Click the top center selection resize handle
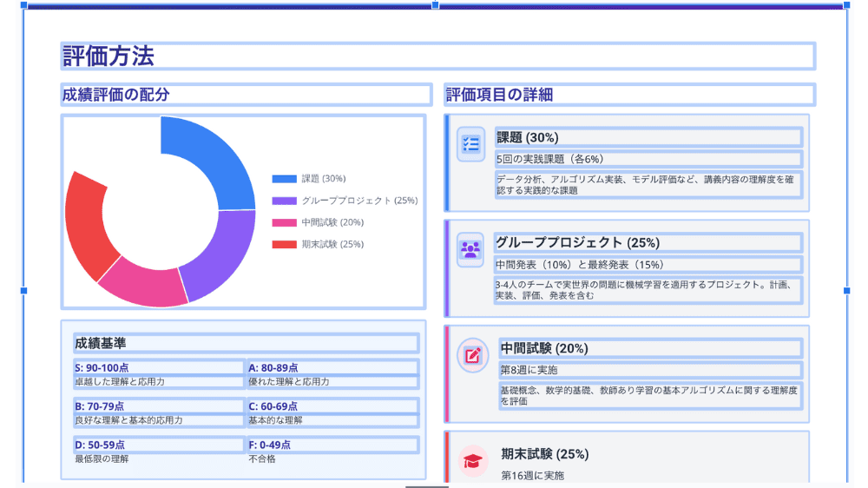 pyautogui.click(x=435, y=5)
